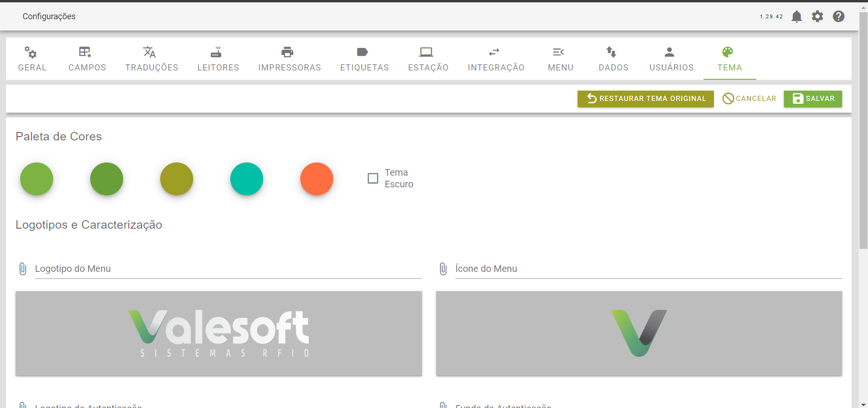Select the INTEGRAÇÃO tab label
Image resolution: width=868 pixels, height=408 pixels.
[x=496, y=68]
